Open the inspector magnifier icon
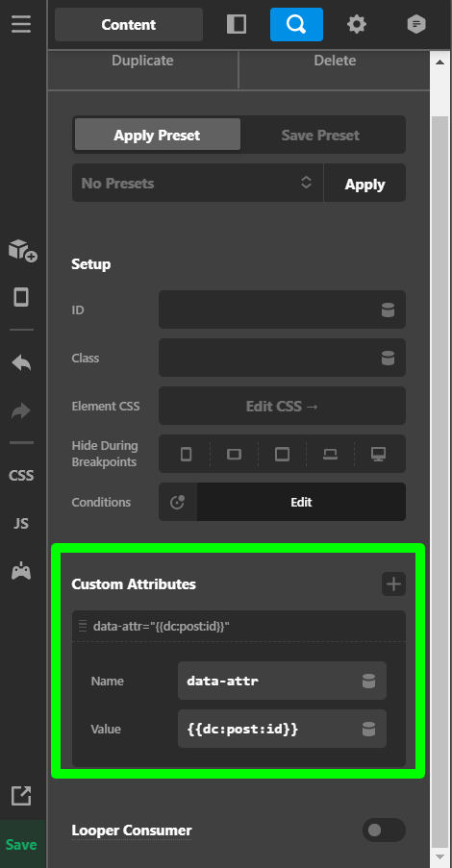This screenshot has width=452, height=868. (x=296, y=24)
